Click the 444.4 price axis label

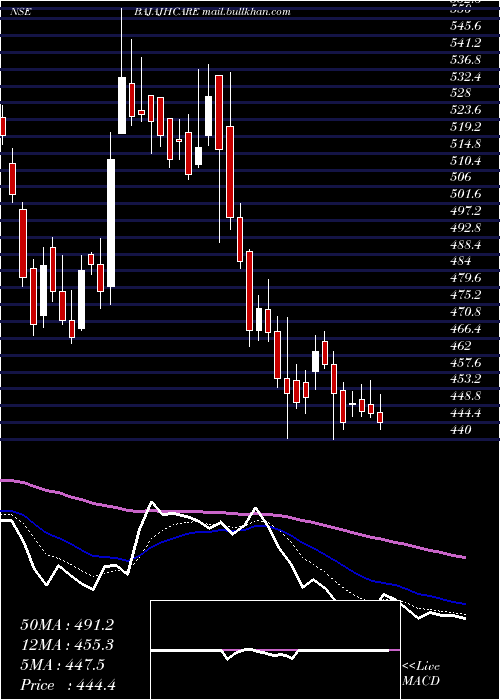coord(466,413)
